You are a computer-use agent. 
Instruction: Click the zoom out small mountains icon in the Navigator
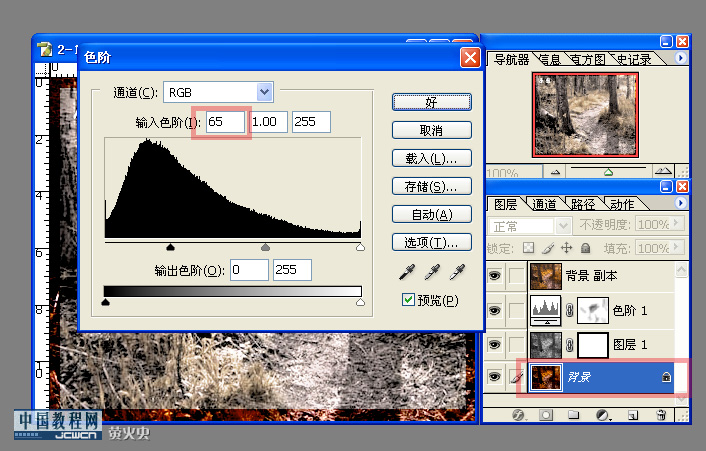click(x=555, y=172)
